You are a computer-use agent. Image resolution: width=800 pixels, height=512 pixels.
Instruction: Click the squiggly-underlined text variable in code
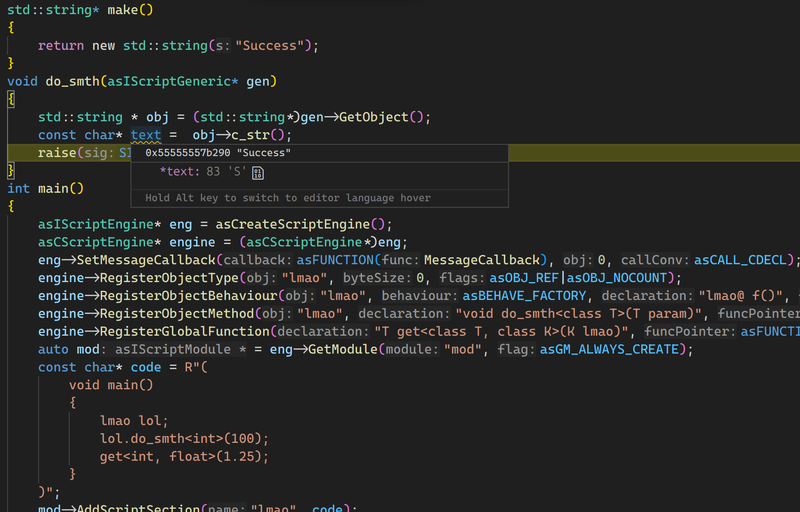[x=146, y=135]
